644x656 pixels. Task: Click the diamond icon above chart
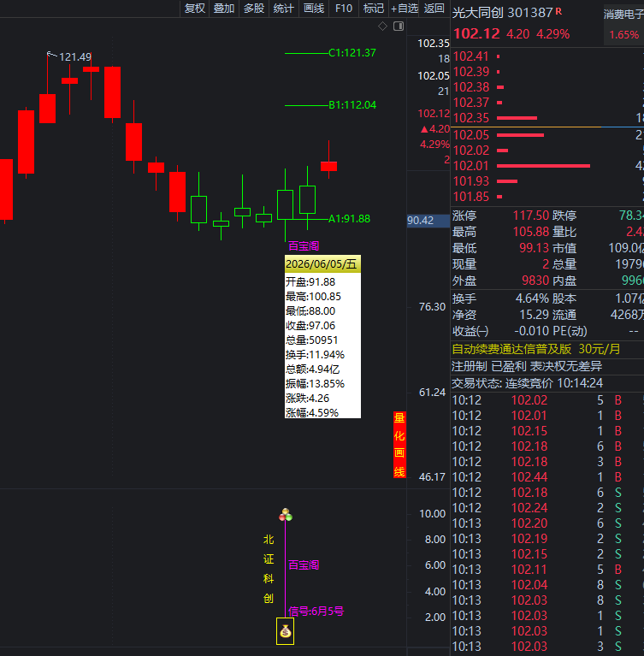382,27
